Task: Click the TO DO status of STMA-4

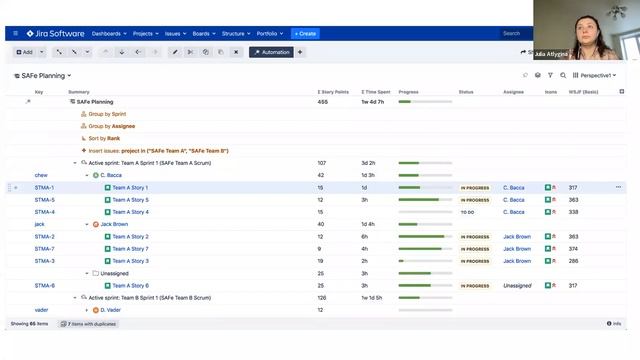Action: 467,212
